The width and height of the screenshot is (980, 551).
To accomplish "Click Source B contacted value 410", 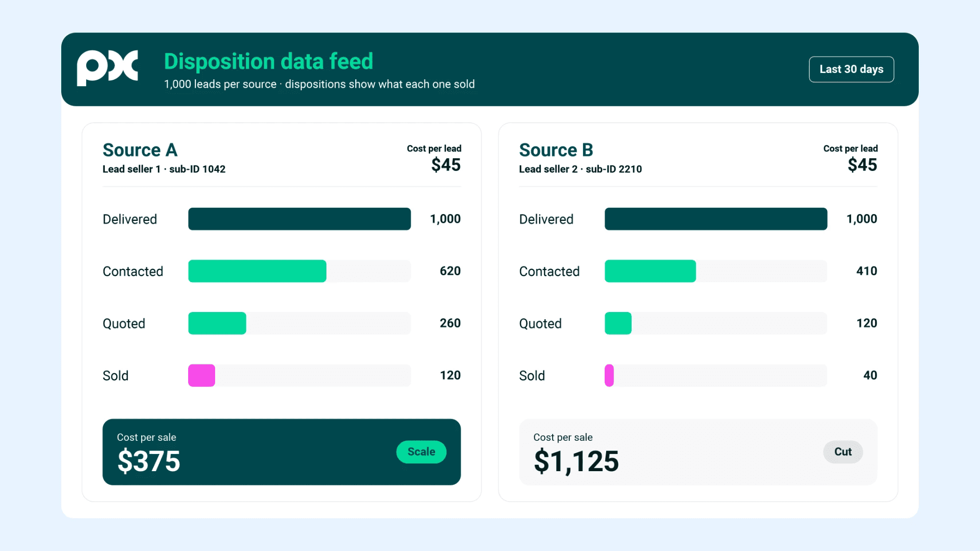I will 867,271.
